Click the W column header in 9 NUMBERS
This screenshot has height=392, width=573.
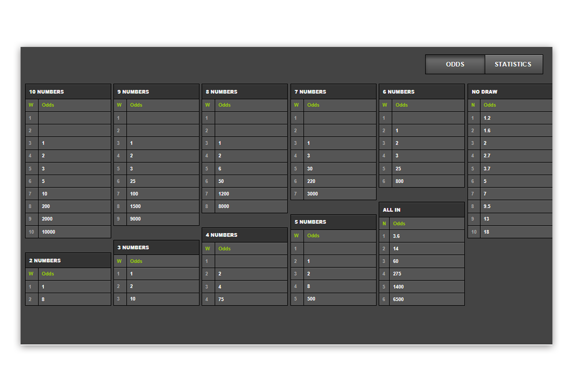[x=120, y=105]
